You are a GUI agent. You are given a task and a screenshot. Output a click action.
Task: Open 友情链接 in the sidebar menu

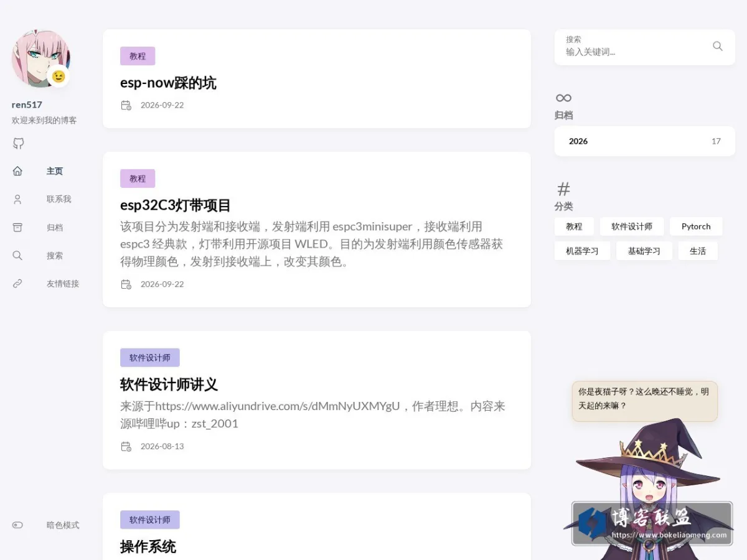(x=63, y=284)
